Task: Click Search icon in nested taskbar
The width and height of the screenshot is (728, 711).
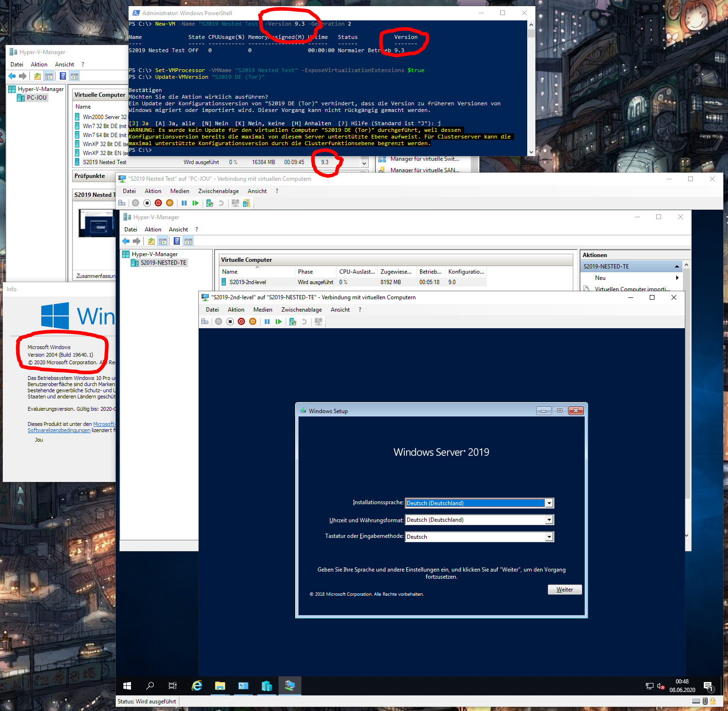Action: coord(150,686)
